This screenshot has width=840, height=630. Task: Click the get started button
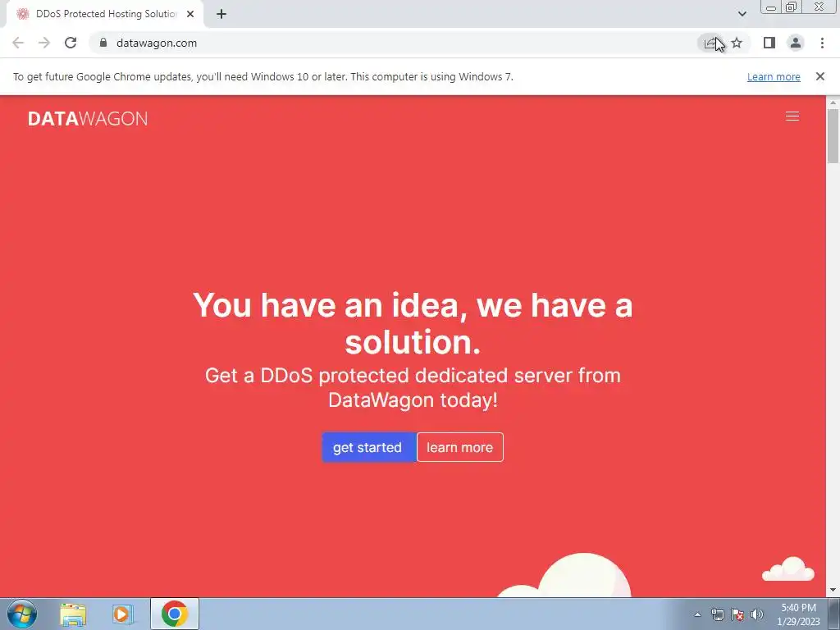[368, 447]
